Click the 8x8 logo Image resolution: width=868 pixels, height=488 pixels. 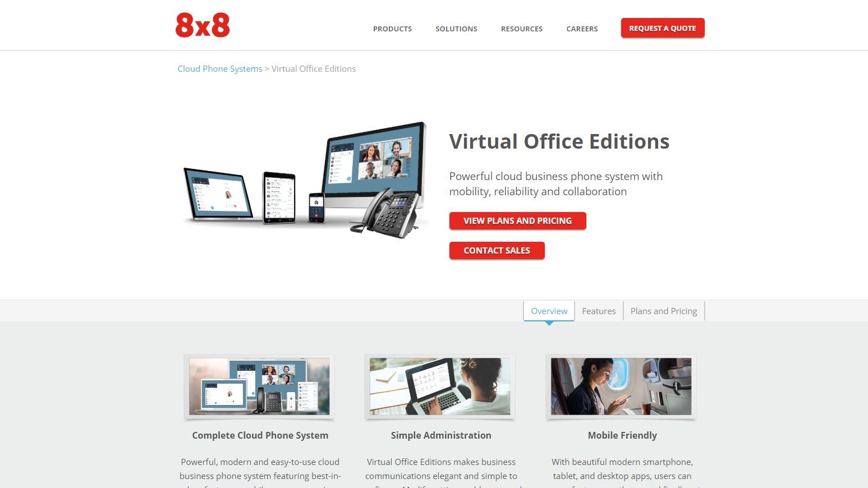(x=203, y=25)
